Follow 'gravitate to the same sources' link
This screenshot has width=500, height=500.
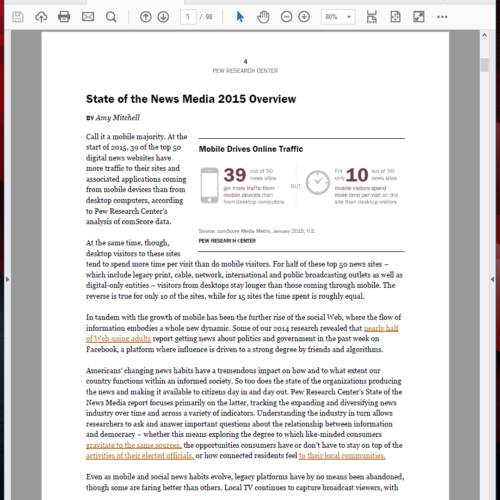pyautogui.click(x=134, y=445)
